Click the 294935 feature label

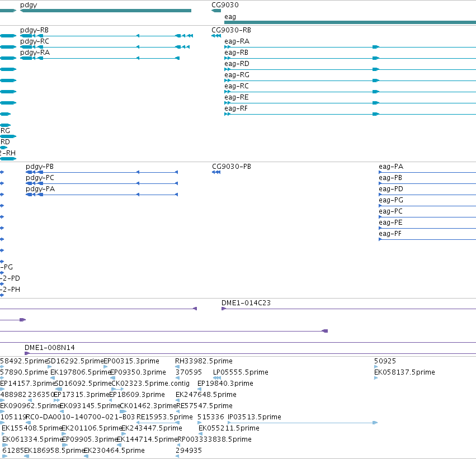pos(189,451)
